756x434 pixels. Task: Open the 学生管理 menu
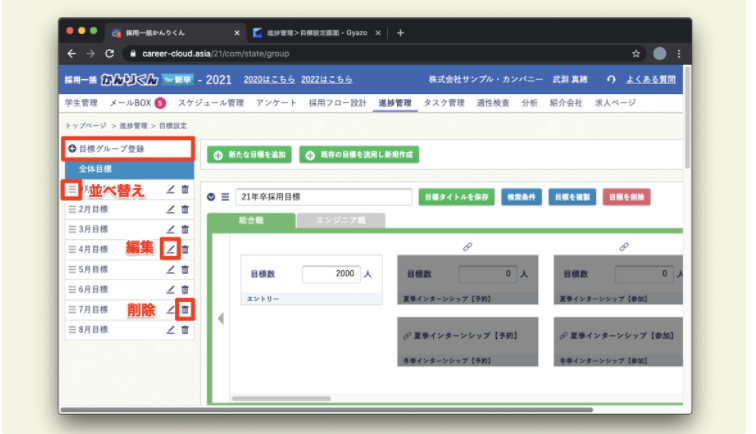click(x=81, y=103)
